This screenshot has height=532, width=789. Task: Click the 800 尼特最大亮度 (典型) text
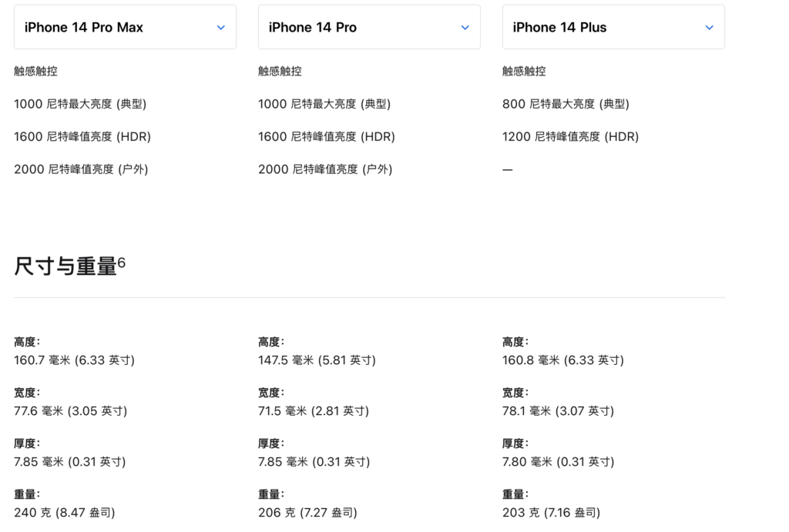[x=566, y=104]
